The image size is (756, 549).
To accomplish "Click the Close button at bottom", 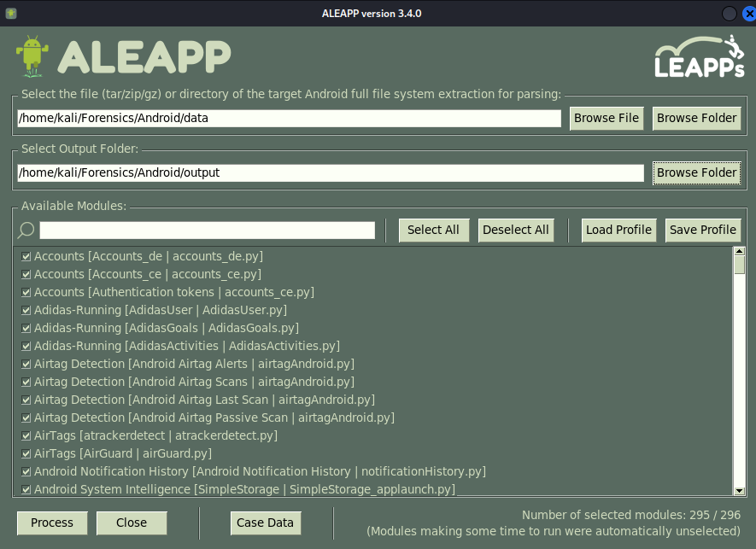I will pyautogui.click(x=132, y=523).
